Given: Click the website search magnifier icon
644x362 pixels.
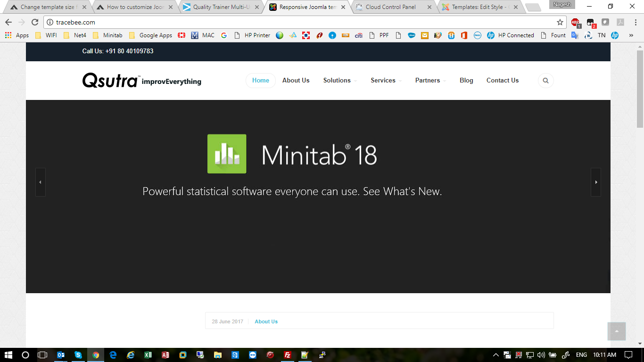Looking at the screenshot, I should click(x=545, y=81).
